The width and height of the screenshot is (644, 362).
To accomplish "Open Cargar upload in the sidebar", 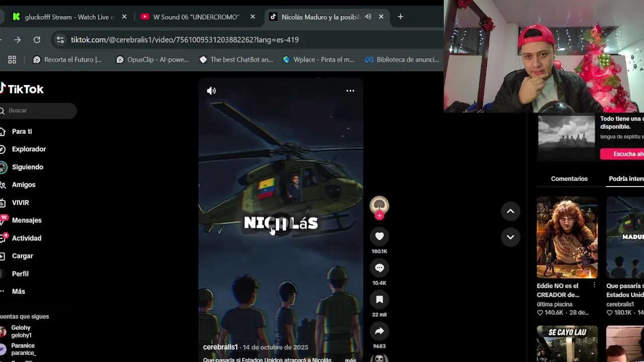I will click(x=23, y=256).
